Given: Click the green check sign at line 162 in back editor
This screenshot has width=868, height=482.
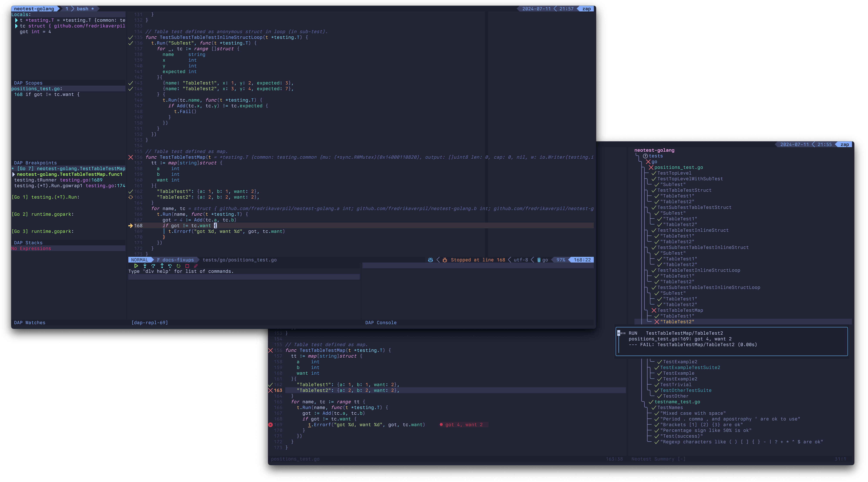Looking at the screenshot, I should (270, 385).
